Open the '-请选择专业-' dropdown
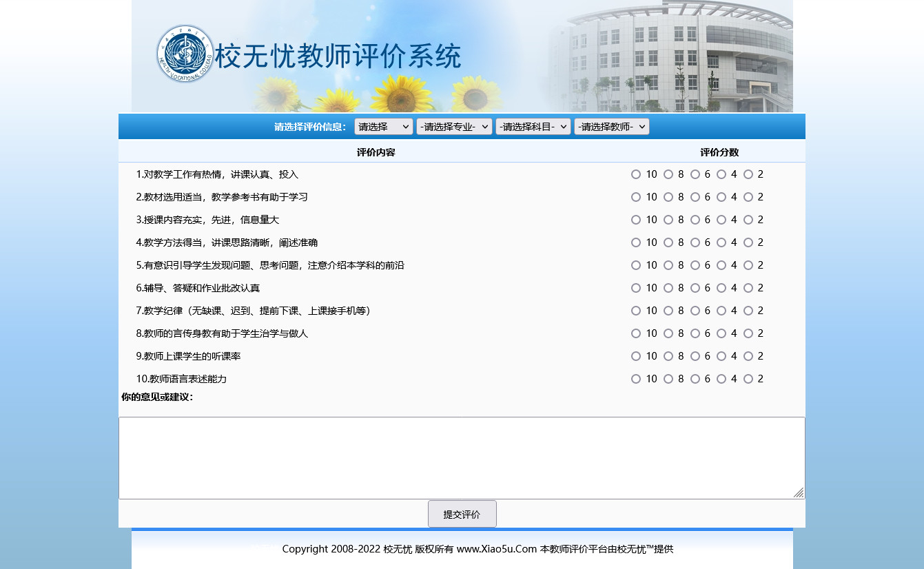The height and width of the screenshot is (569, 924). [x=454, y=127]
